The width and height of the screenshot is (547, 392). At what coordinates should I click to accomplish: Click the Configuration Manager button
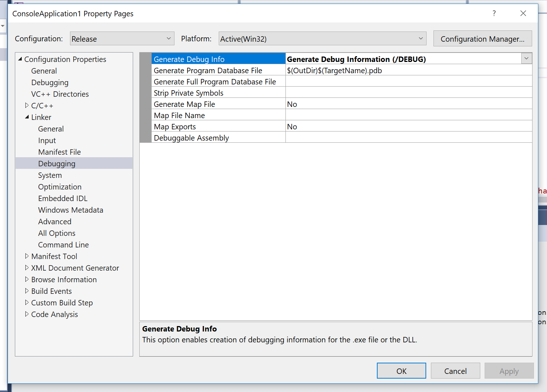point(482,39)
